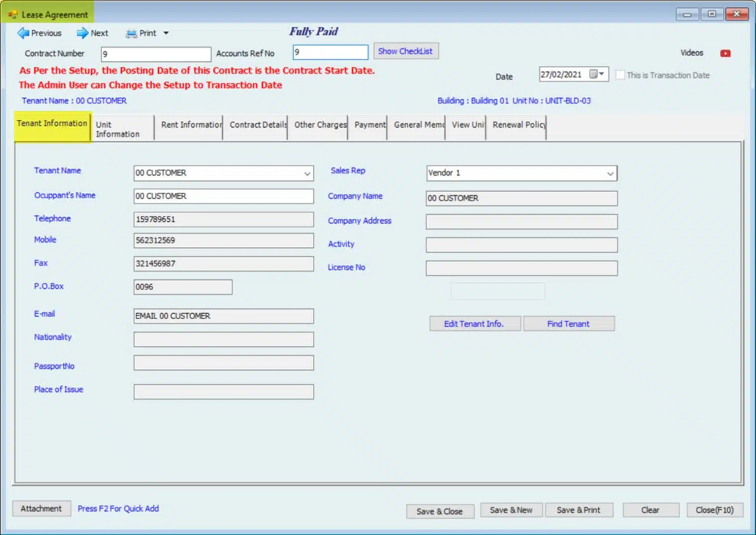Open the Videos YouTube icon

point(725,53)
